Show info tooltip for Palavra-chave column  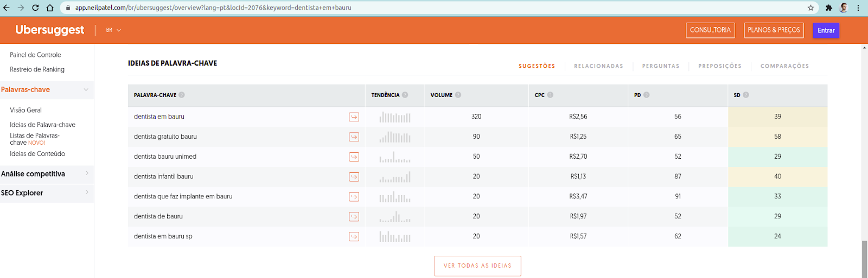(x=182, y=95)
